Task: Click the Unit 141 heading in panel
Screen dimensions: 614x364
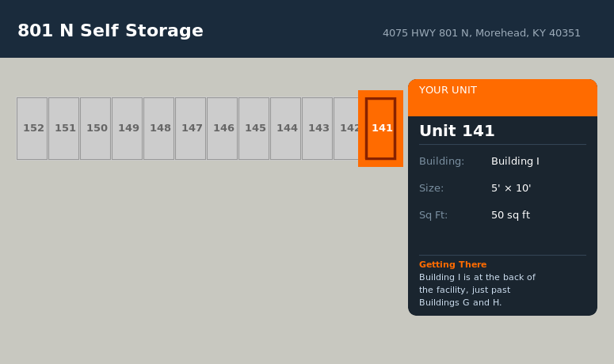Action: (457, 131)
